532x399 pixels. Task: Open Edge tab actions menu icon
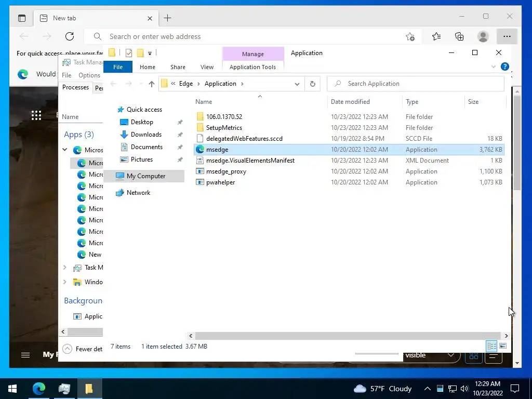[22, 18]
